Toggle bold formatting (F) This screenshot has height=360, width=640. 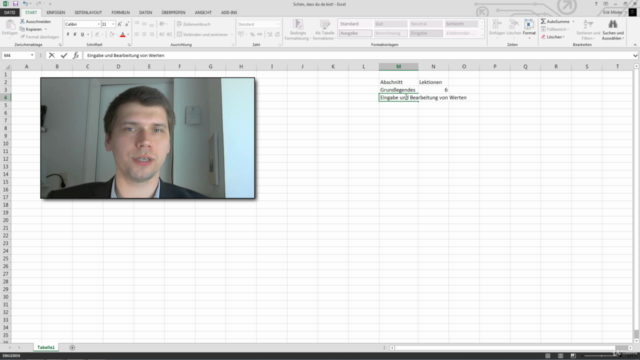pyautogui.click(x=68, y=35)
